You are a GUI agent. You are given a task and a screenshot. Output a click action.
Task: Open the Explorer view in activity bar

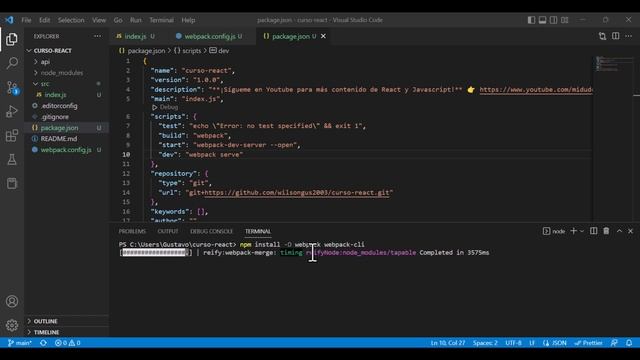(x=12, y=39)
